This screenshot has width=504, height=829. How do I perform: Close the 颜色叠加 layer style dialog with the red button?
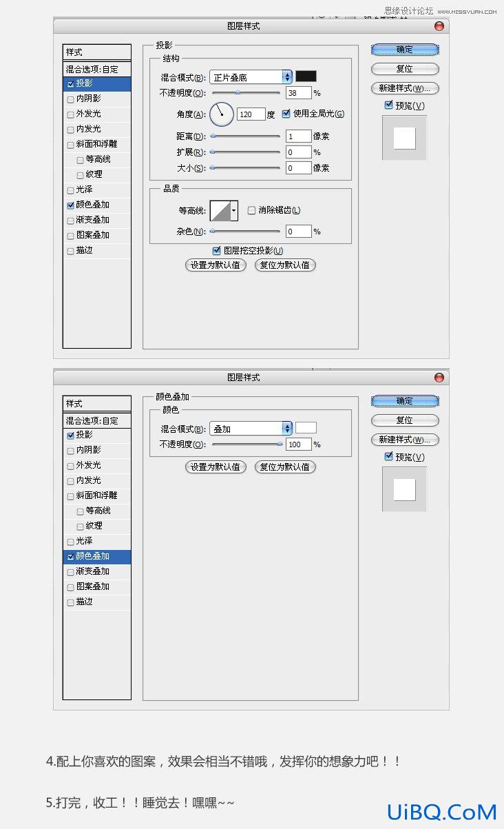pyautogui.click(x=439, y=378)
